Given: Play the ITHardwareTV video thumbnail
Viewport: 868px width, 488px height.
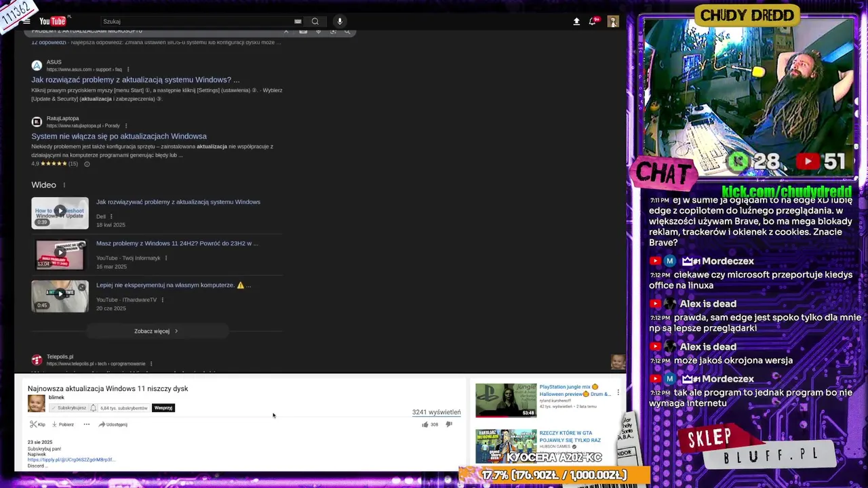Looking at the screenshot, I should (60, 296).
